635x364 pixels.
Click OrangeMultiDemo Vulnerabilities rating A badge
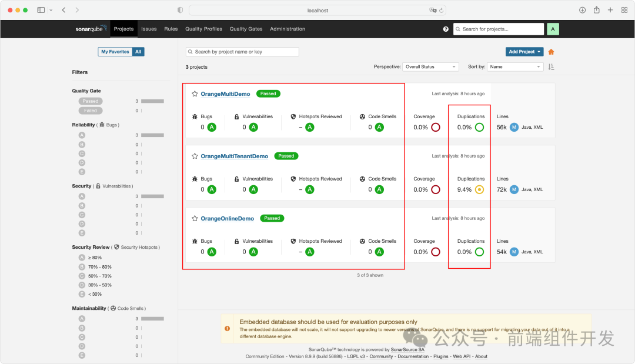click(253, 127)
